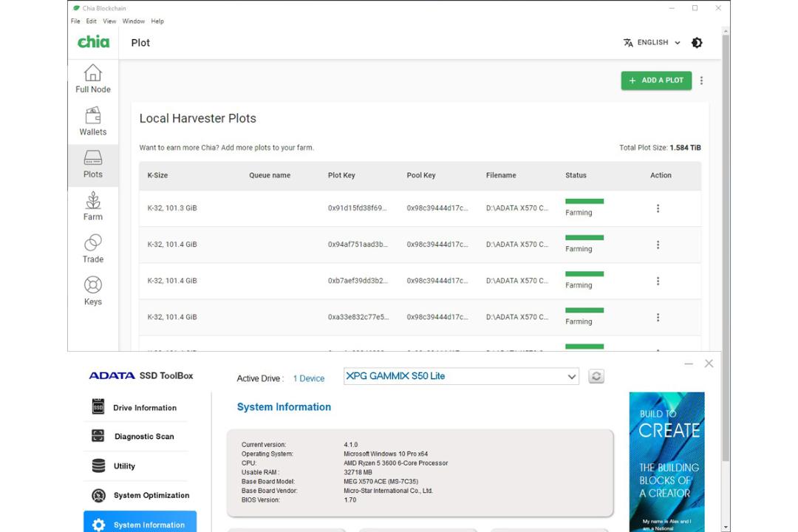Open the Full Node section in Chia sidebar
The width and height of the screenshot is (798, 532).
click(92, 79)
